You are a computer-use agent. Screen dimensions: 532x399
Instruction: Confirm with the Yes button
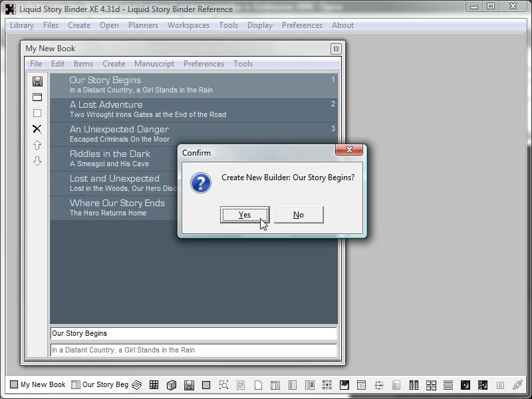[245, 215]
